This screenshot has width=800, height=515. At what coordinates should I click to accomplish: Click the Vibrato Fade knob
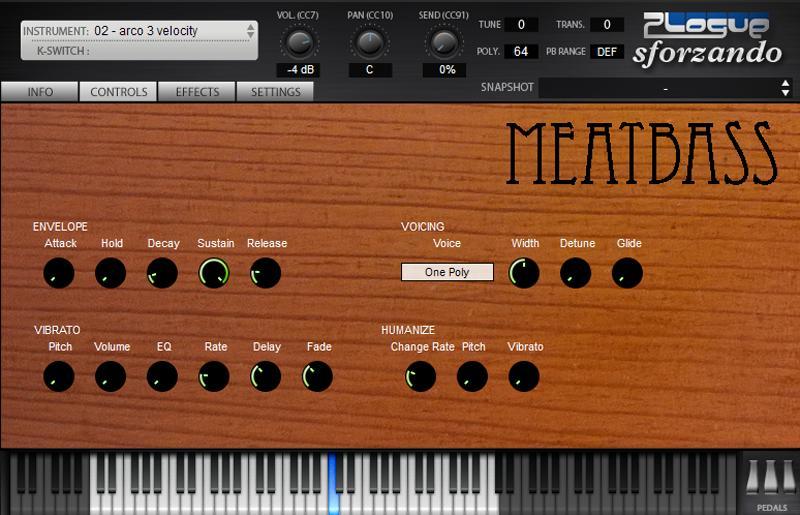317,377
